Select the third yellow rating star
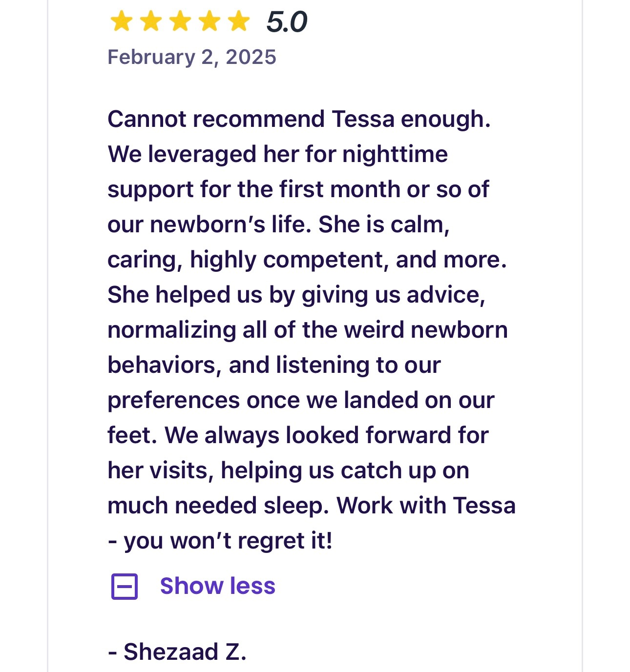Image resolution: width=630 pixels, height=672 pixels. click(180, 22)
